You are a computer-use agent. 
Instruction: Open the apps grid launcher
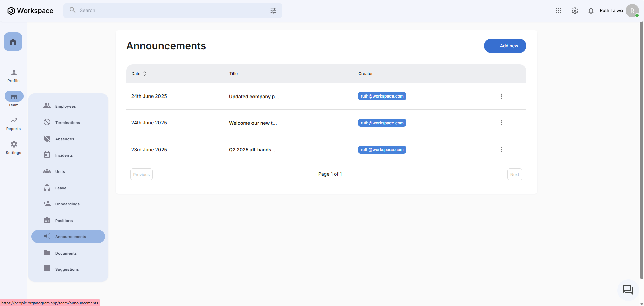(558, 11)
